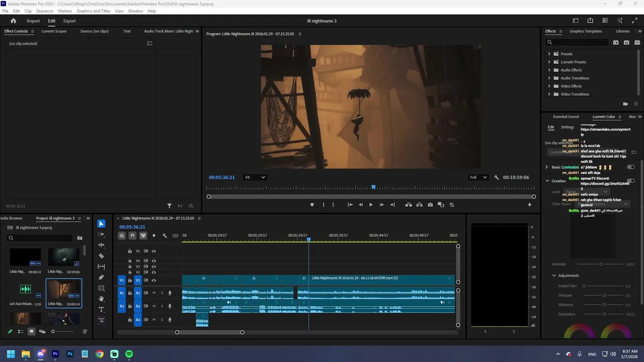644x362 pixels.
Task: Open Spotify from the Windows taskbar
Action: (129, 354)
